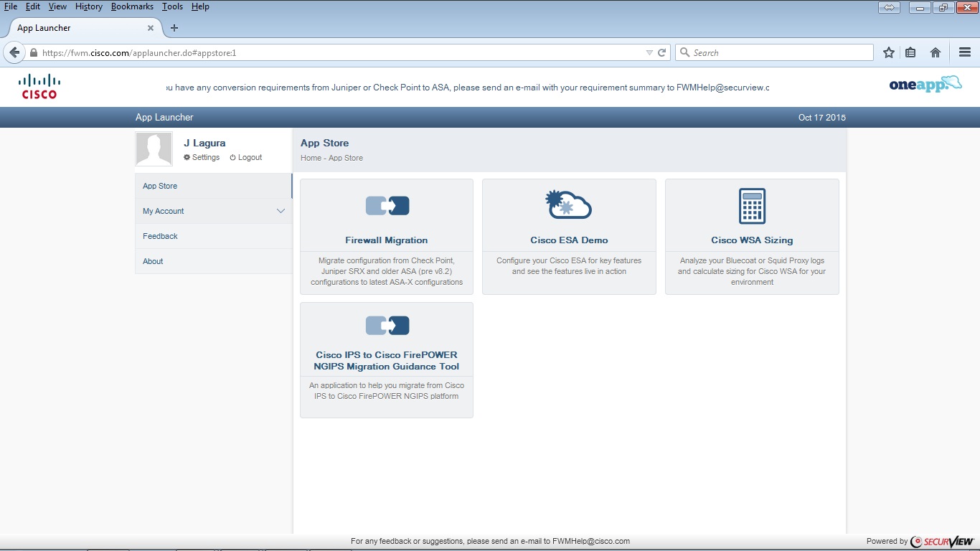Viewport: 980px width, 551px height.
Task: Close the App Launcher tab
Action: click(151, 28)
